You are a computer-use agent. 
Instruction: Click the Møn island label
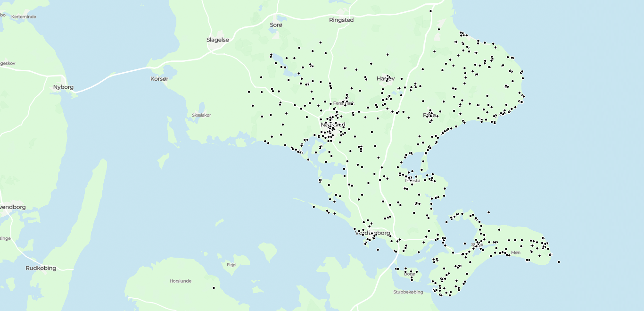tap(516, 252)
